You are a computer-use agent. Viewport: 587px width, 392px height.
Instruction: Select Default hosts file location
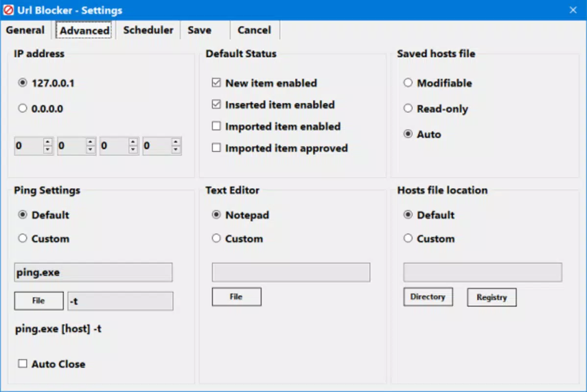pos(429,215)
